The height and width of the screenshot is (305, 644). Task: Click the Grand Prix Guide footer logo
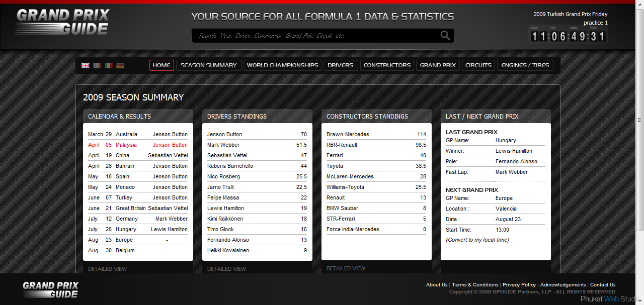[50, 289]
